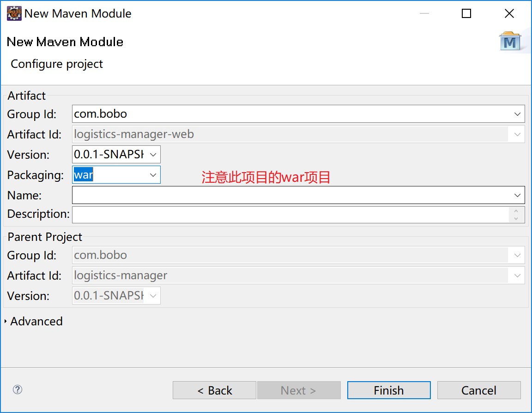Screen dimensions: 532x413
Task: Open the Packaging dropdown arrow
Action: pyautogui.click(x=153, y=175)
